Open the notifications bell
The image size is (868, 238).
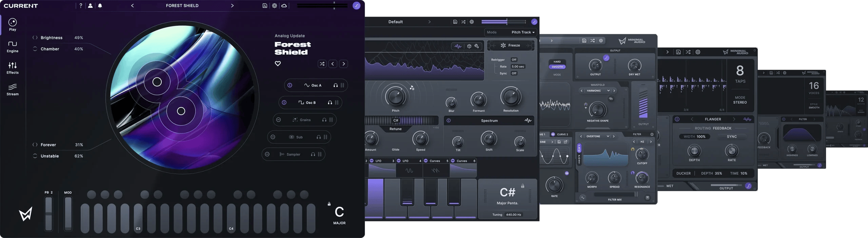pyautogui.click(x=100, y=5)
